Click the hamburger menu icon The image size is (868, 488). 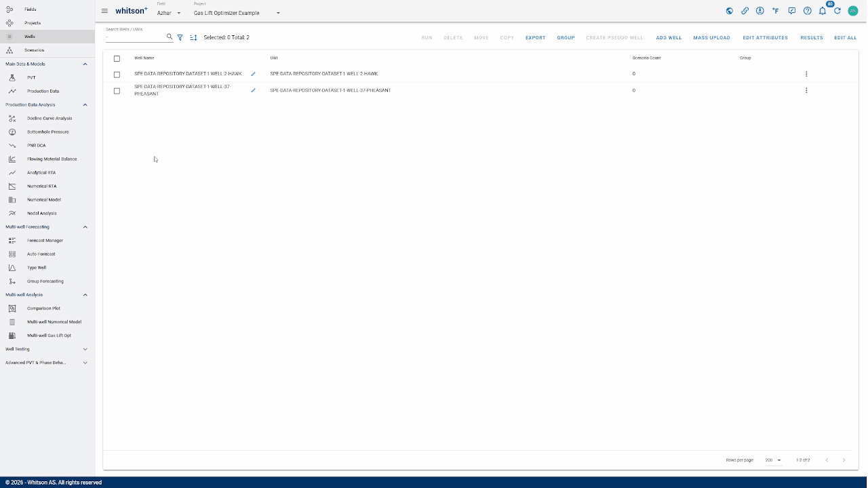point(104,11)
